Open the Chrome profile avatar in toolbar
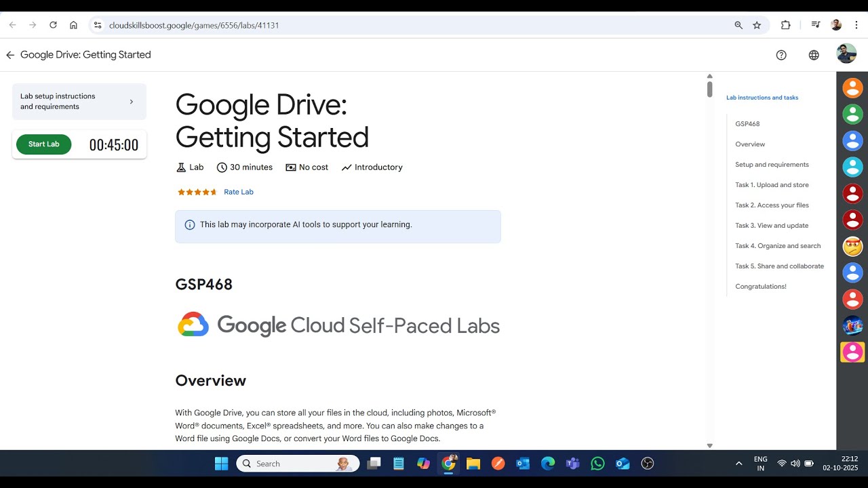The height and width of the screenshot is (488, 868). pyautogui.click(x=836, y=25)
